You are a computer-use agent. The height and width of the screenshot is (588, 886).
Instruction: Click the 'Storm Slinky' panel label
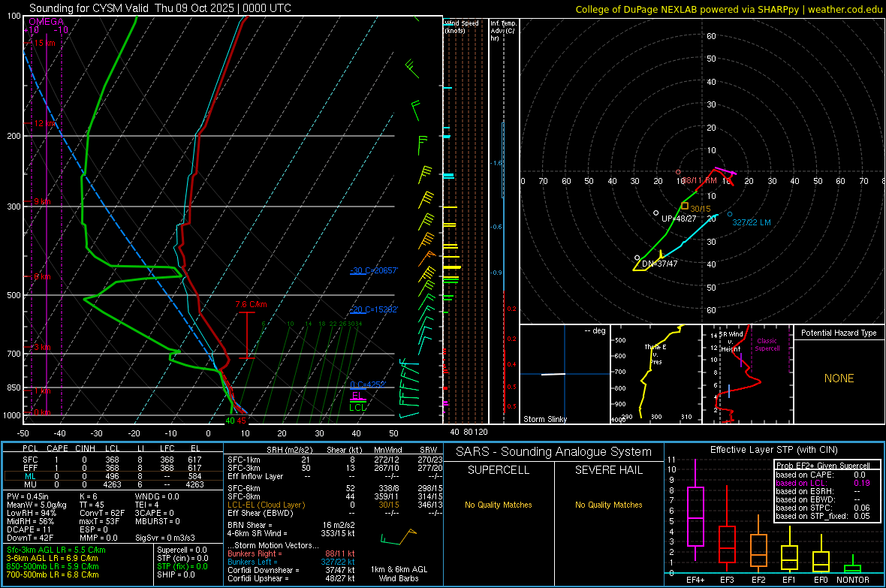click(x=544, y=419)
